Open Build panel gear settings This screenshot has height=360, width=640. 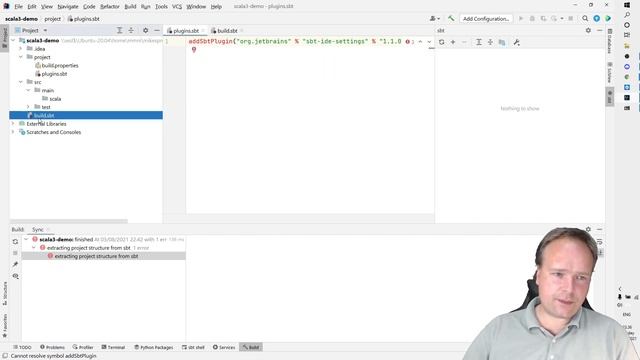(x=588, y=229)
